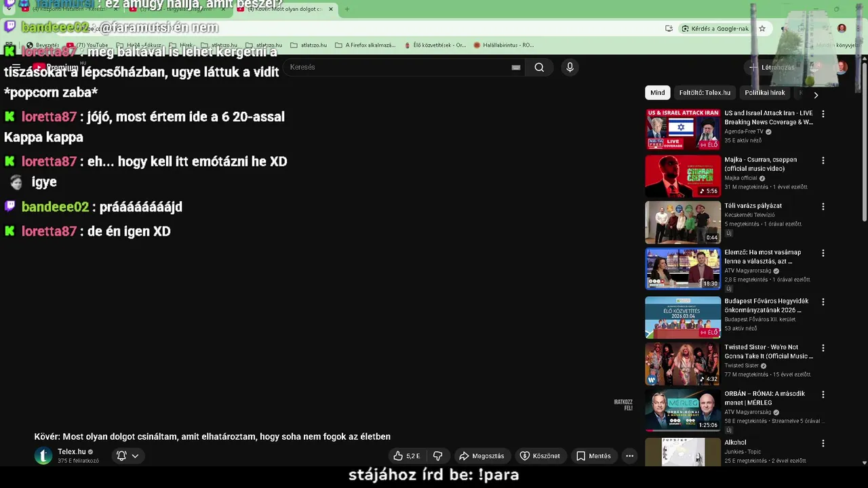Click Chrome profile avatar in browser toolbar
Viewport: 868px width, 488px height.
click(842, 28)
